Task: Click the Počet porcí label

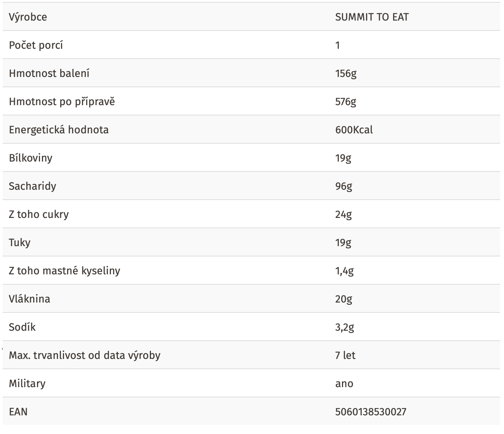Action: tap(36, 45)
